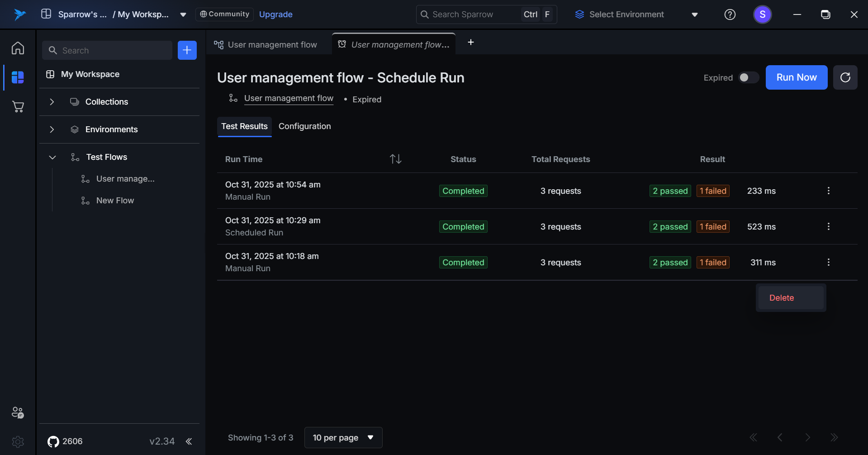
Task: Collapse the Test Flows section
Action: (52, 157)
